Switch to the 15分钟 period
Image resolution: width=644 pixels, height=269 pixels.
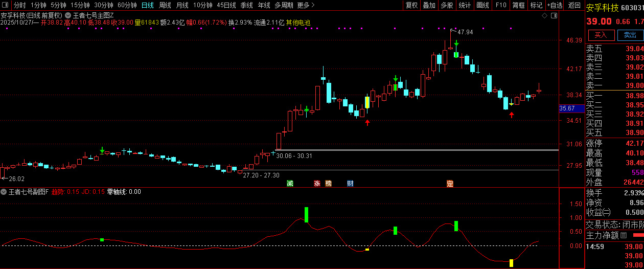(x=80, y=5)
